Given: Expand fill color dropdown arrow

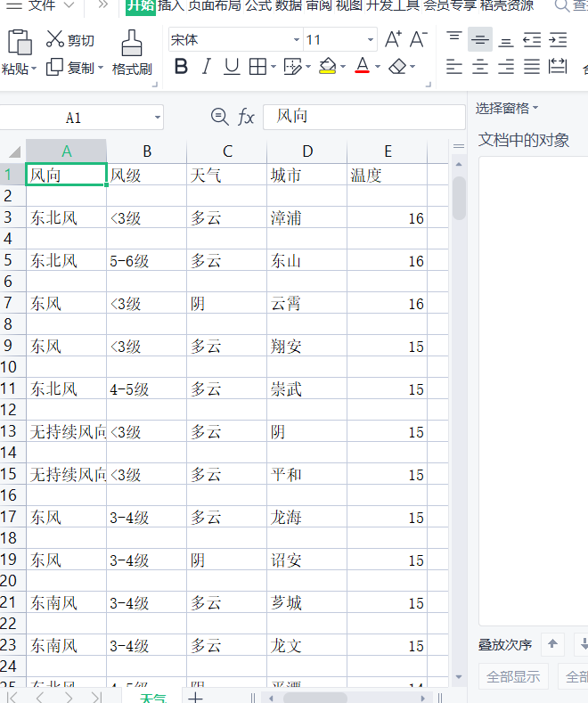Looking at the screenshot, I should (x=343, y=67).
